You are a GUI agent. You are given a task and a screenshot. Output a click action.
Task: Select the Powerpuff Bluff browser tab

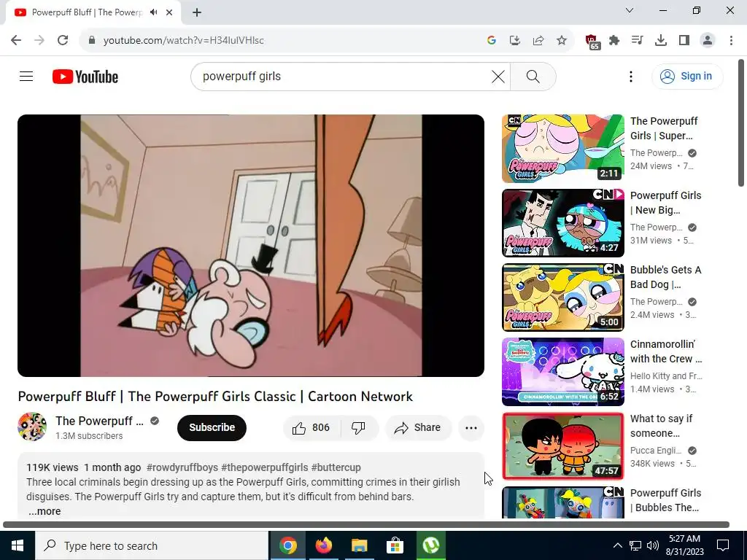click(x=93, y=12)
